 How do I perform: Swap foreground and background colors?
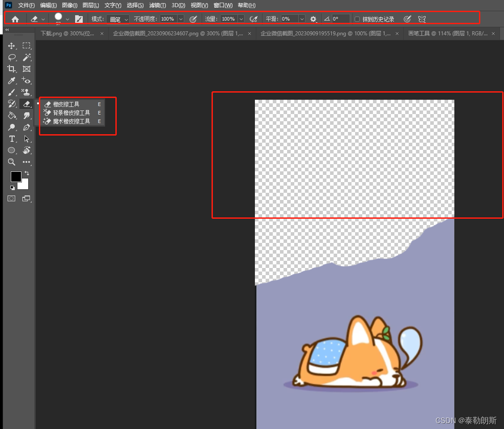pos(27,173)
